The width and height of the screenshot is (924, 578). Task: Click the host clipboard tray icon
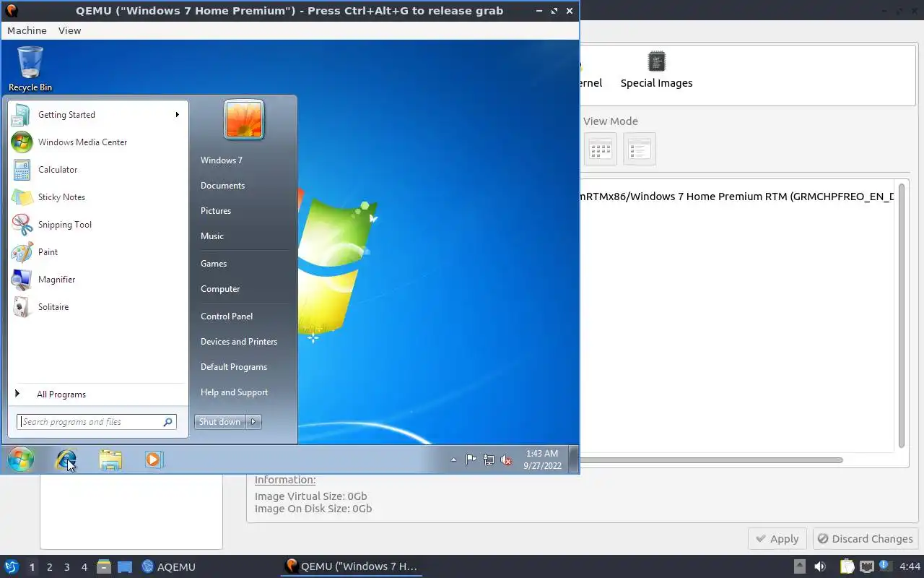(847, 567)
